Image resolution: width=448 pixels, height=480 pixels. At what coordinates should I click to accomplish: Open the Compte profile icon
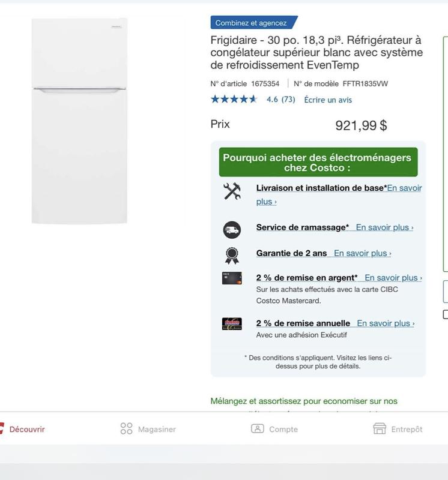258,428
